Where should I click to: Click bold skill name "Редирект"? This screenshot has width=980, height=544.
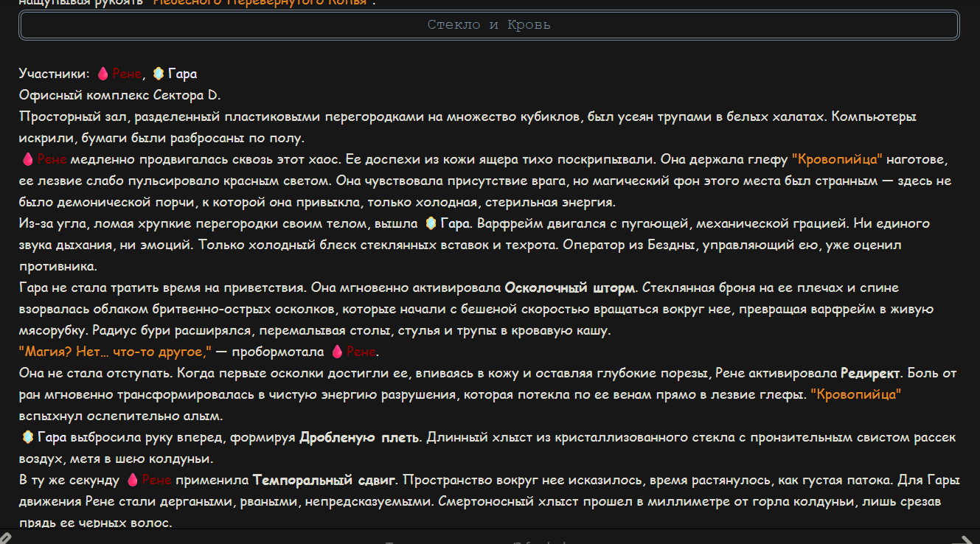(869, 373)
